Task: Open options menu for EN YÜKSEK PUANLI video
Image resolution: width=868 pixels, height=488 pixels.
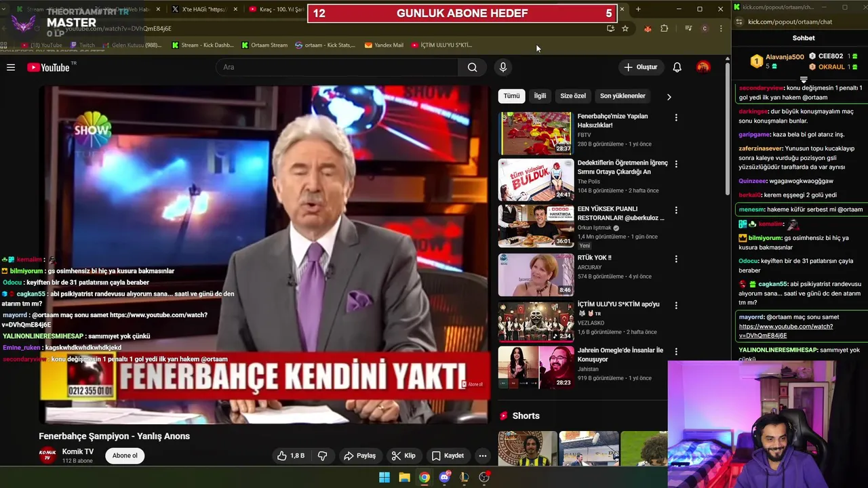Action: [676, 210]
